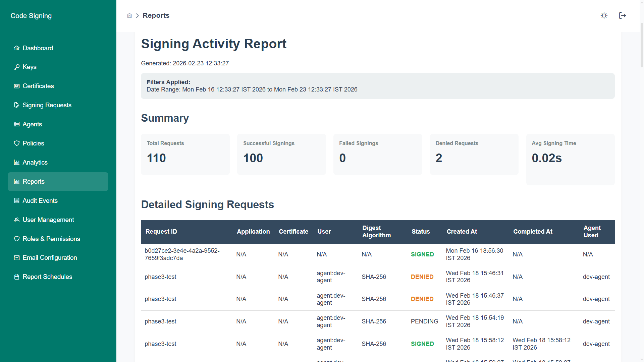
Task: Toggle light/dark theme with the sun icon
Action: (604, 15)
